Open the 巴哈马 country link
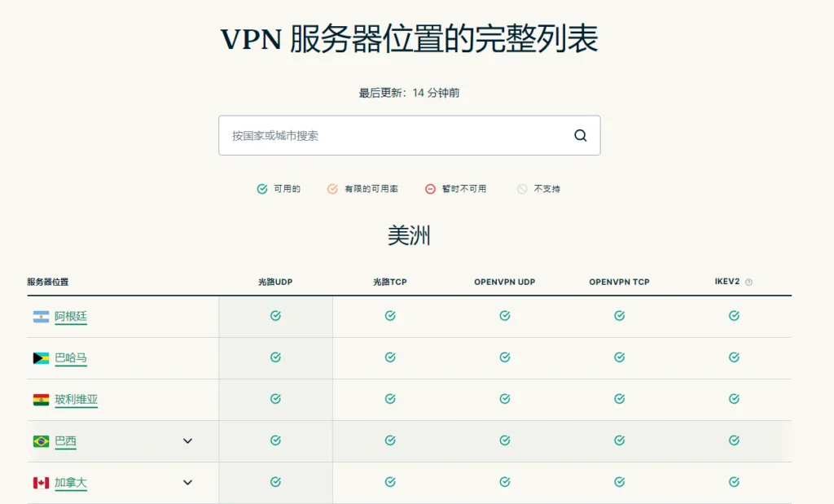834x504 pixels. pyautogui.click(x=71, y=357)
